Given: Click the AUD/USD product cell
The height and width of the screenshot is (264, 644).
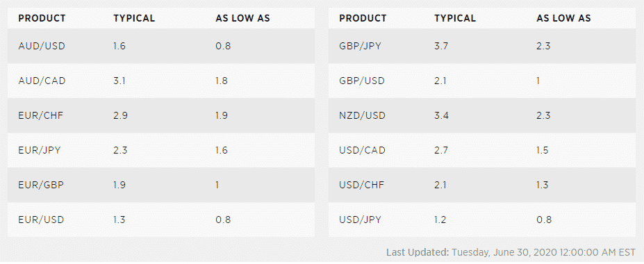Looking at the screenshot, I should pyautogui.click(x=42, y=46).
